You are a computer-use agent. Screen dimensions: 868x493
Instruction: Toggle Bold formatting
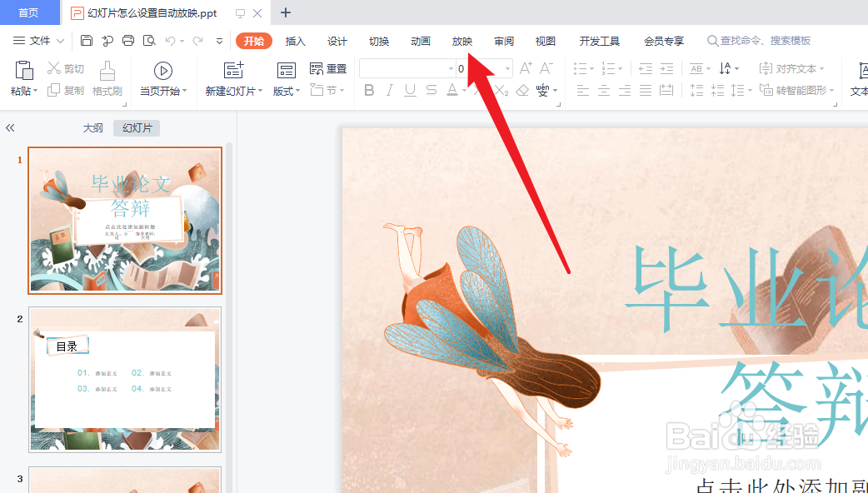[369, 90]
